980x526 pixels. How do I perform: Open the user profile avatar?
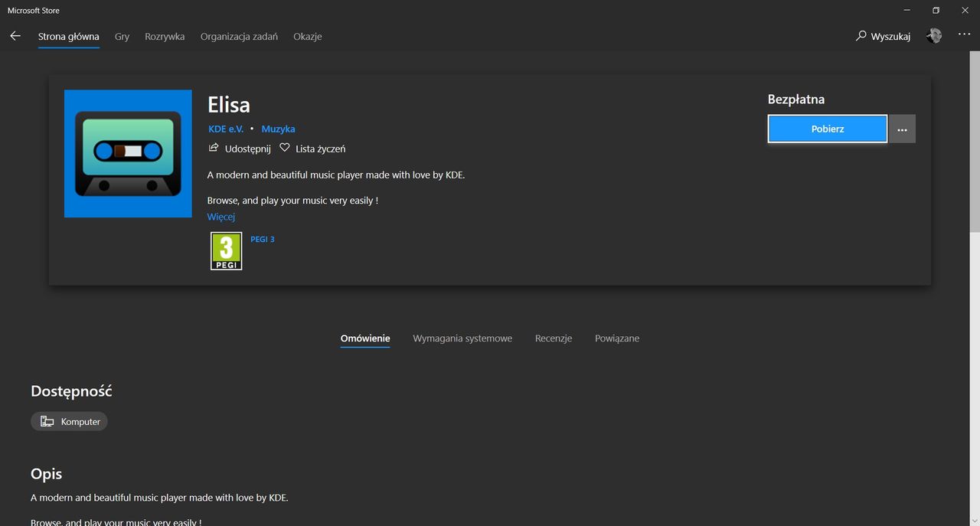[x=934, y=35]
